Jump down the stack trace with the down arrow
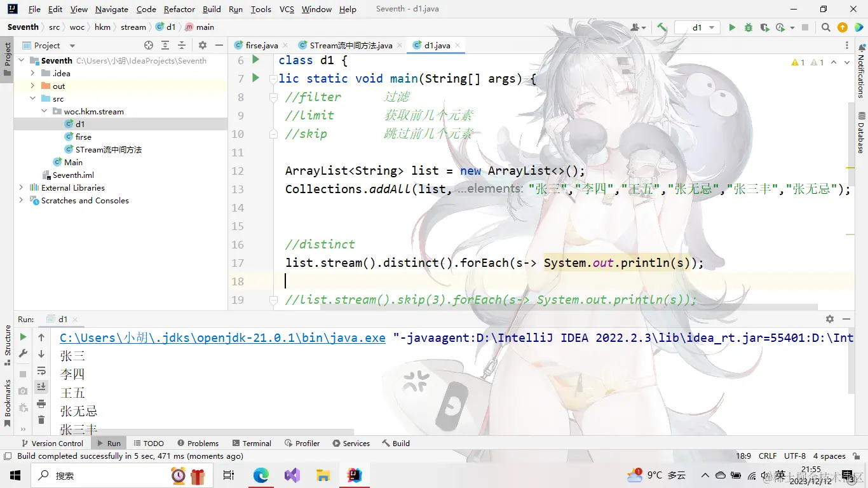The image size is (868, 488). click(41, 354)
